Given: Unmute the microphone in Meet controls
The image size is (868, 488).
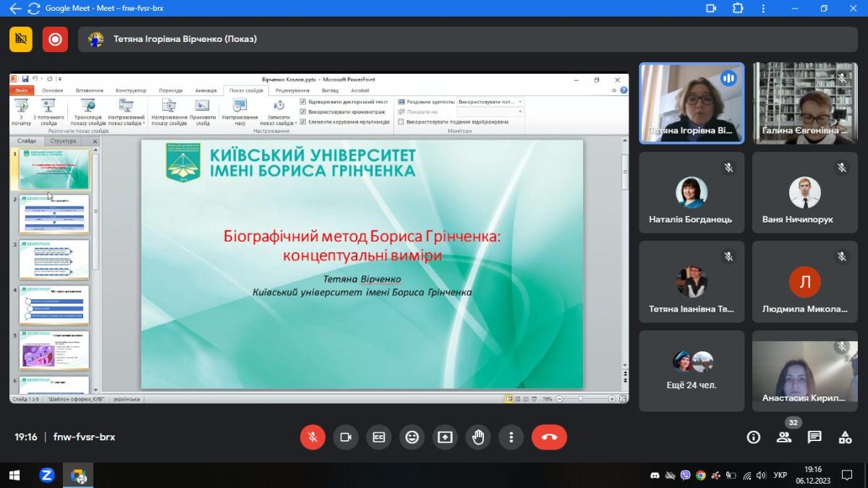Looking at the screenshot, I should pyautogui.click(x=312, y=437).
